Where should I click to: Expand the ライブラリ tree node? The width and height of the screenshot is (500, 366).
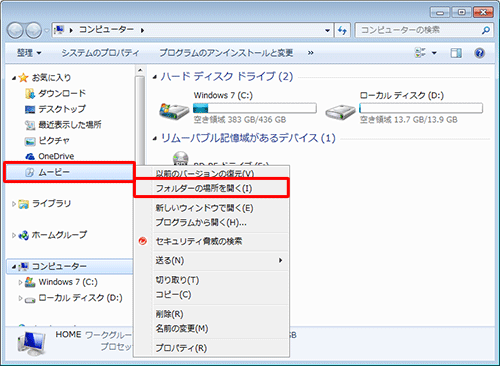pyautogui.click(x=14, y=204)
